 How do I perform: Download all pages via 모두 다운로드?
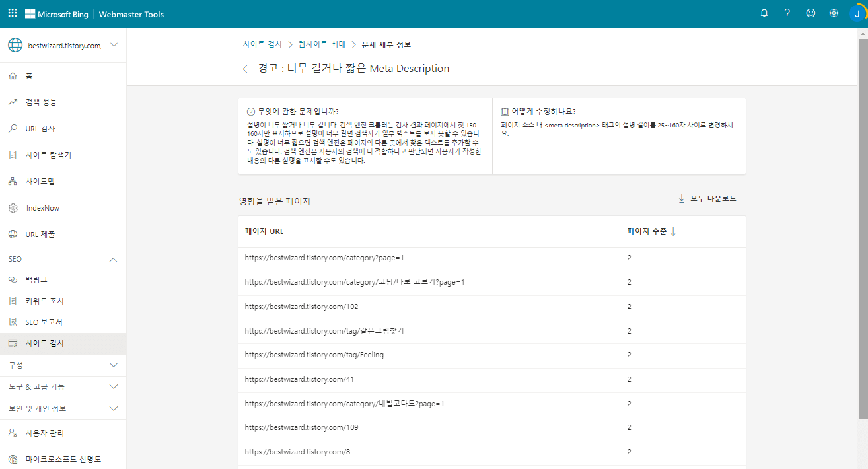point(707,198)
